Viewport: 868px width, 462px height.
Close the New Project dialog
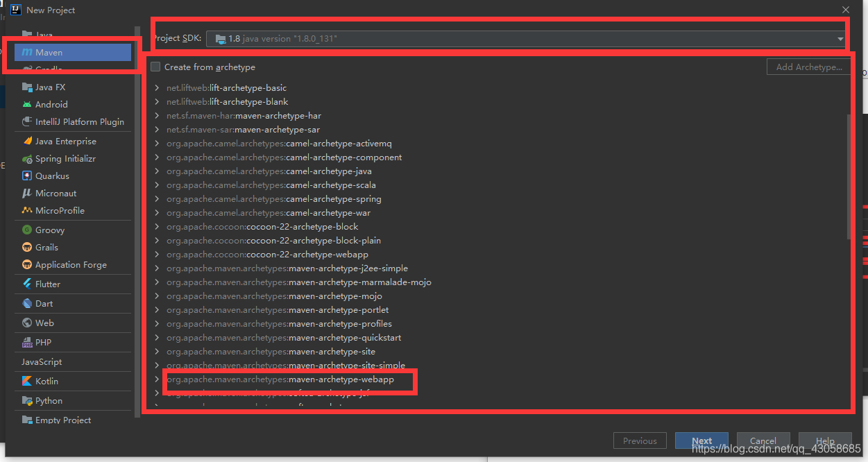pyautogui.click(x=845, y=10)
